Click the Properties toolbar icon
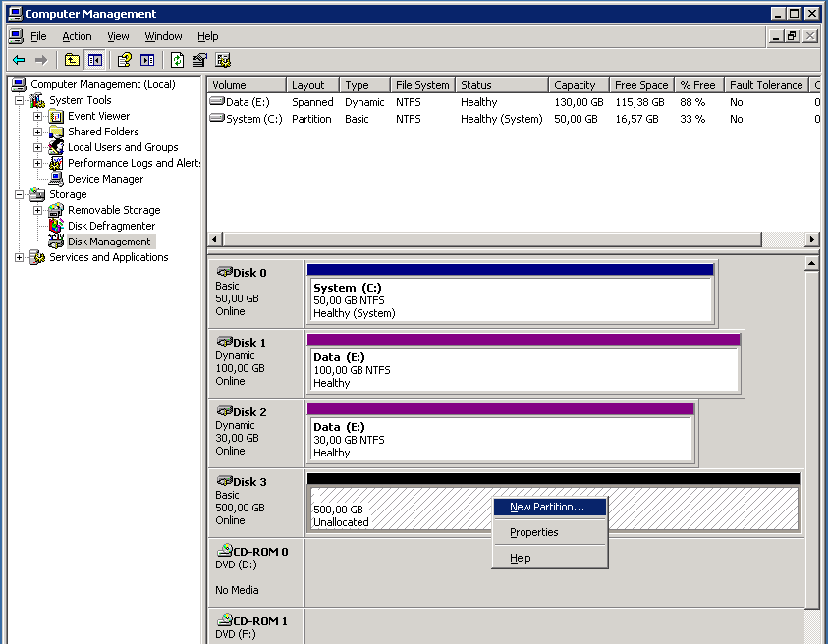 [x=199, y=60]
